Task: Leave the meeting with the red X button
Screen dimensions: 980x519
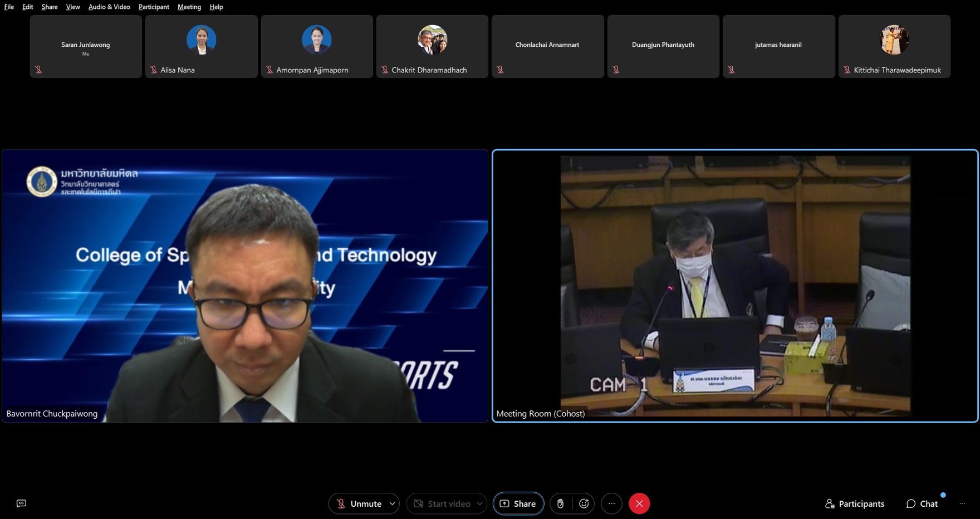Action: pos(639,503)
